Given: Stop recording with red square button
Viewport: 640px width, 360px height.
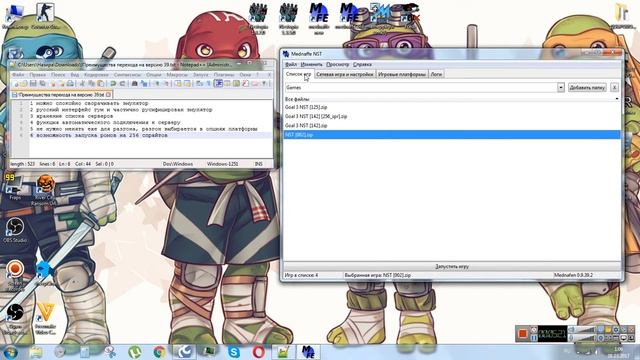Looking at the screenshot, I should (522, 333).
